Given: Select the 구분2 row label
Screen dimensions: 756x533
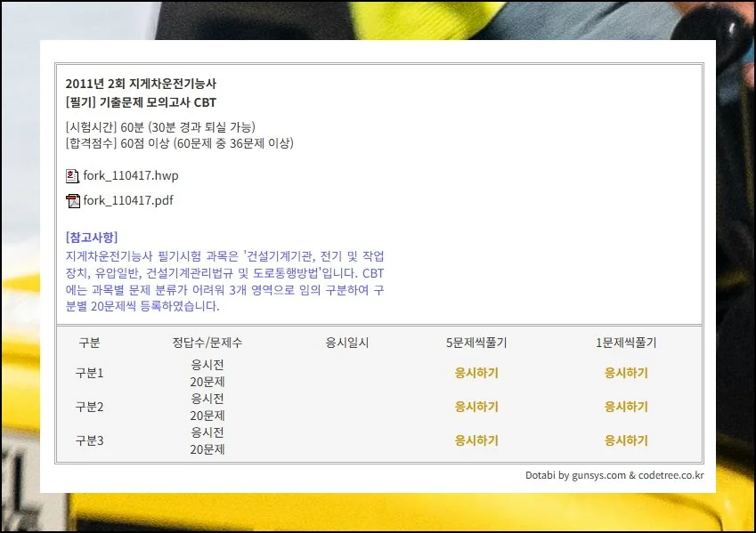Looking at the screenshot, I should pos(89,407).
